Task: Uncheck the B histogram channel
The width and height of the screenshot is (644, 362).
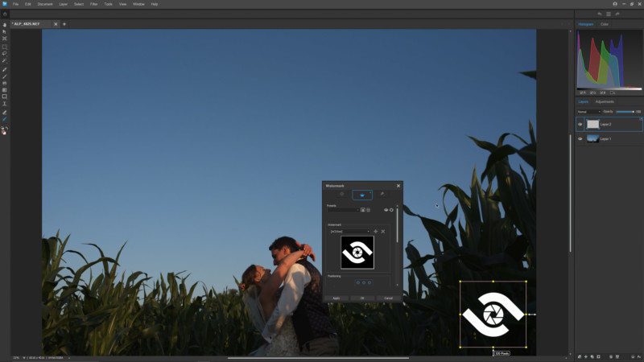Action: click(601, 93)
